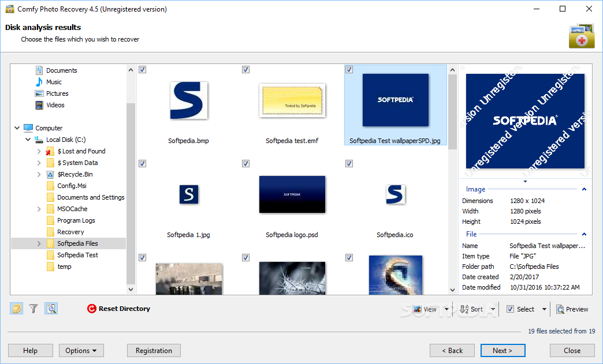Click the show folders icon in bottom toolbar
The height and width of the screenshot is (364, 603).
coord(17,308)
